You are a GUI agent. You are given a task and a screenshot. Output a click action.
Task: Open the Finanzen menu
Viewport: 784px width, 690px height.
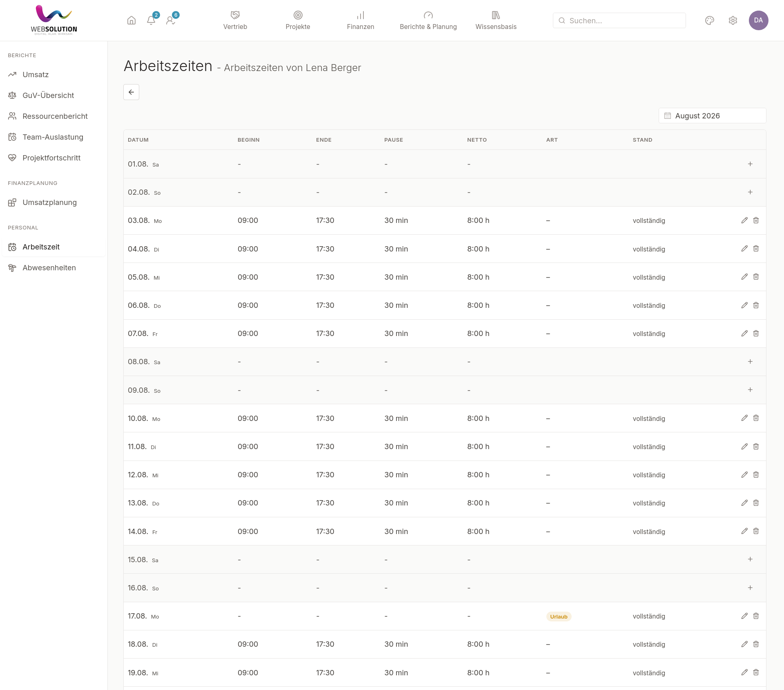(x=361, y=20)
